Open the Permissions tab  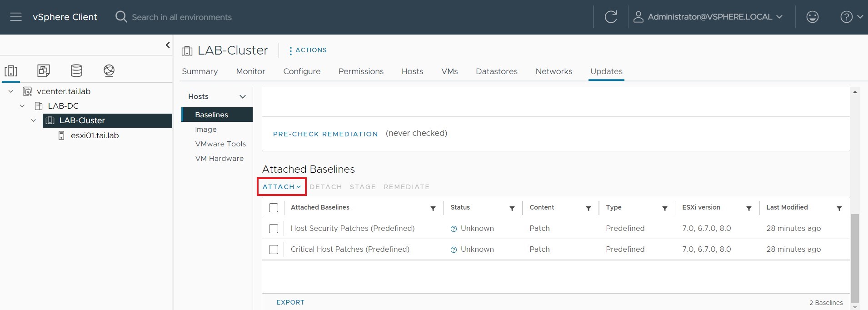[361, 71]
